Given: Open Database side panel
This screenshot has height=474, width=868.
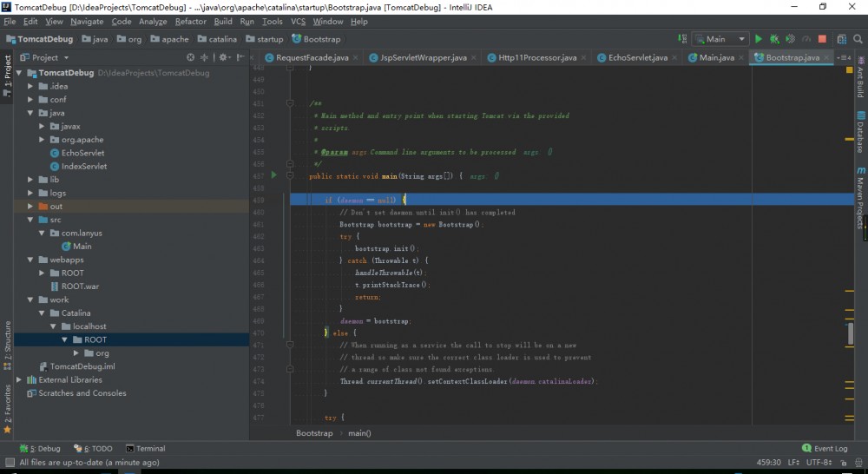Looking at the screenshot, I should tap(861, 132).
